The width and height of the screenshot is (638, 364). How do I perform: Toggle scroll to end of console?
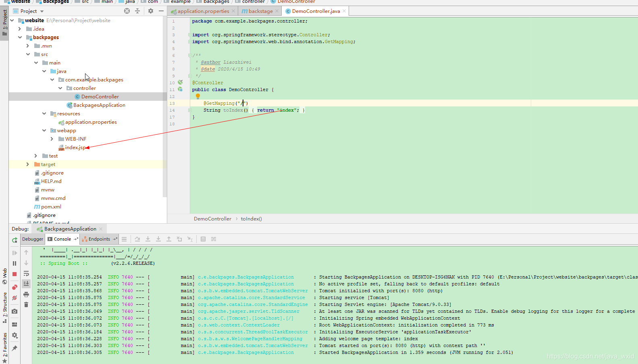point(26,284)
